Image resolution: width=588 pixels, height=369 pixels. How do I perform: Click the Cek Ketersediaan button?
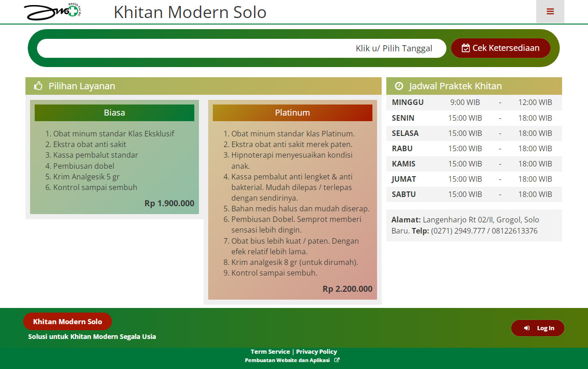pyautogui.click(x=501, y=48)
